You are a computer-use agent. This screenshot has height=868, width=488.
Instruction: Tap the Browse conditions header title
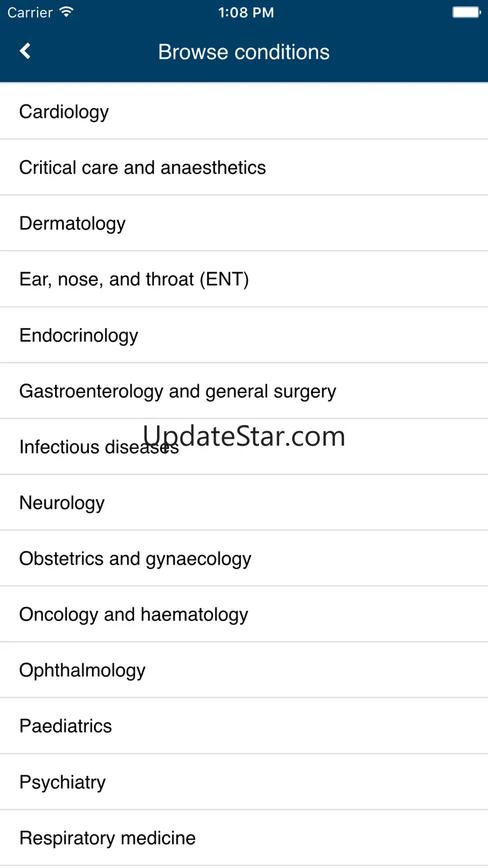[244, 52]
